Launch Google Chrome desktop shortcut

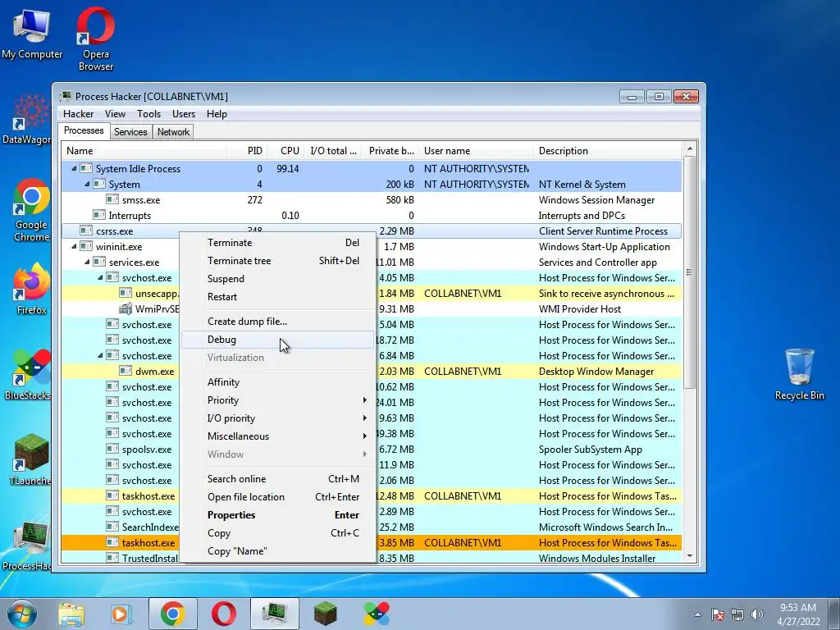coord(31,210)
